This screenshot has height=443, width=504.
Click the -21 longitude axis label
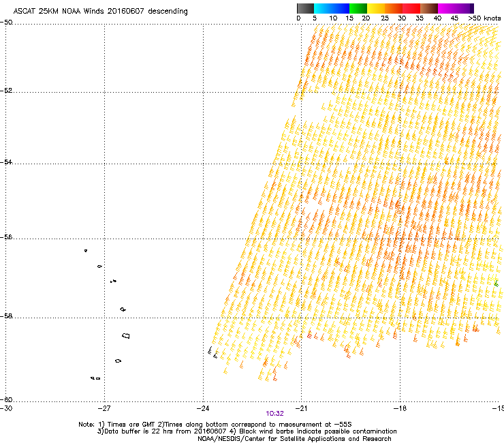(301, 408)
